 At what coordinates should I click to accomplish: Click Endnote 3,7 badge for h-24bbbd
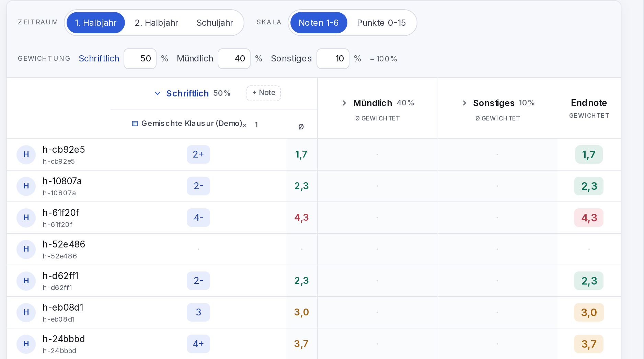tap(589, 344)
